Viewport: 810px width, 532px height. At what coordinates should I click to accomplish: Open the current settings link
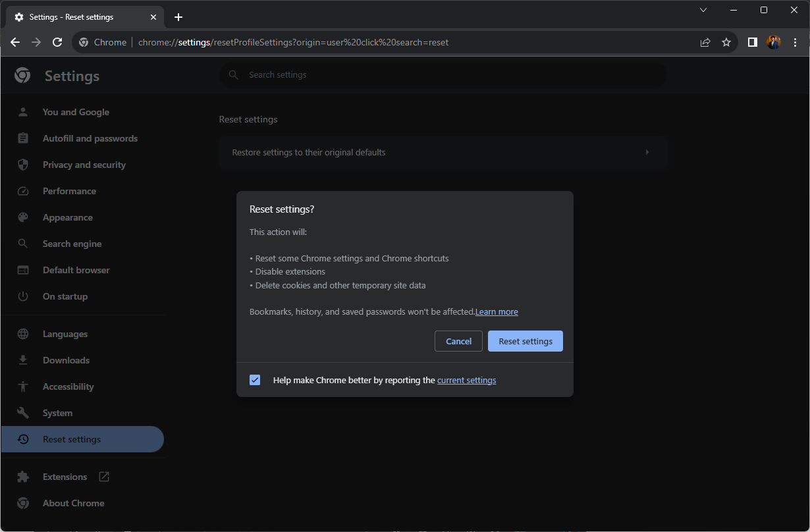coord(466,380)
